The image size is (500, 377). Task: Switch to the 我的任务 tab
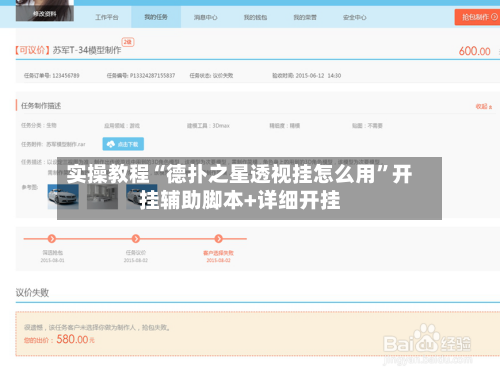tap(156, 17)
